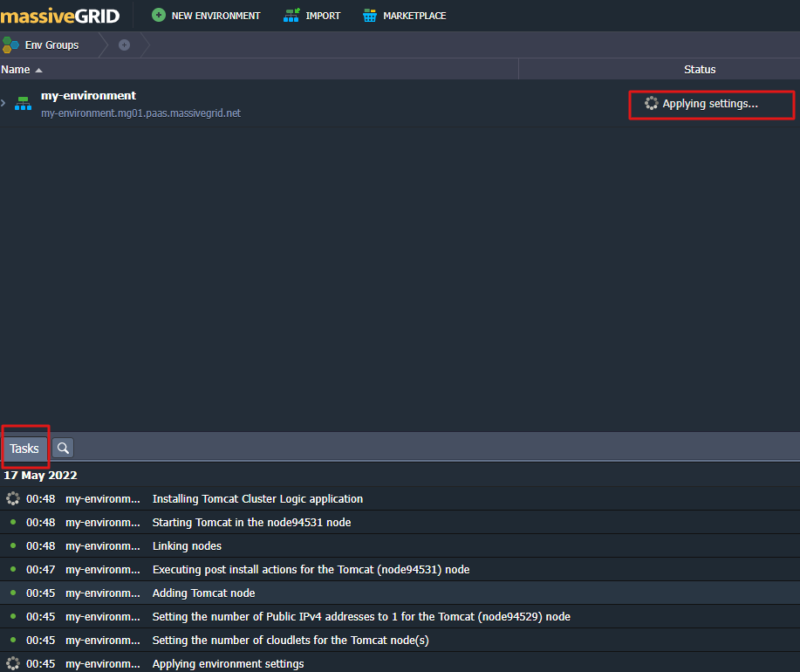This screenshot has height=672, width=800.
Task: Select the Linking nodes task
Action: (x=187, y=545)
